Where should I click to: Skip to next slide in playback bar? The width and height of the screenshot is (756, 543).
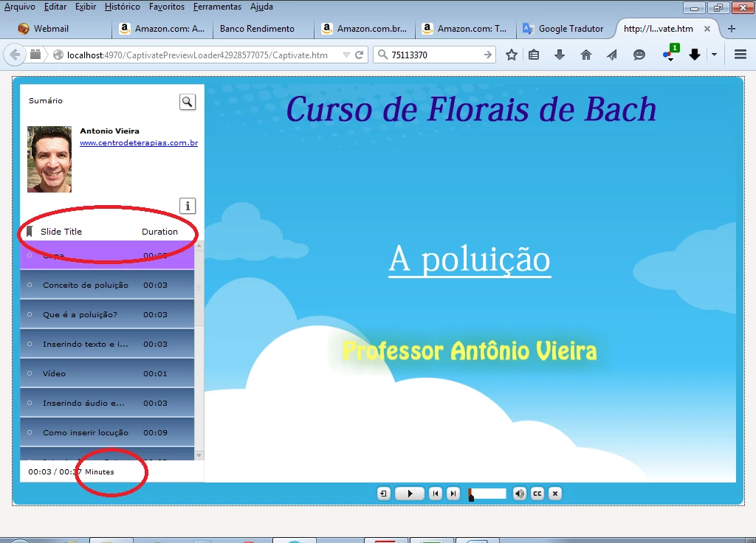453,494
